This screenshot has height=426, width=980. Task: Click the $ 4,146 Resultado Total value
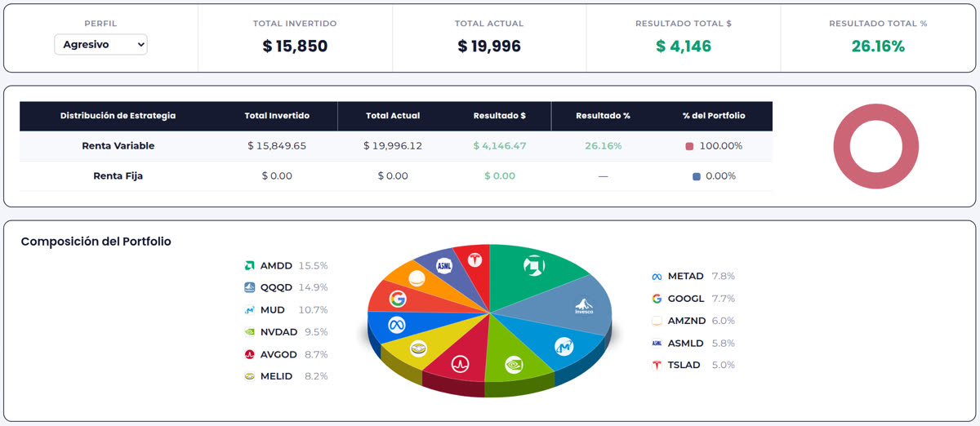[684, 47]
